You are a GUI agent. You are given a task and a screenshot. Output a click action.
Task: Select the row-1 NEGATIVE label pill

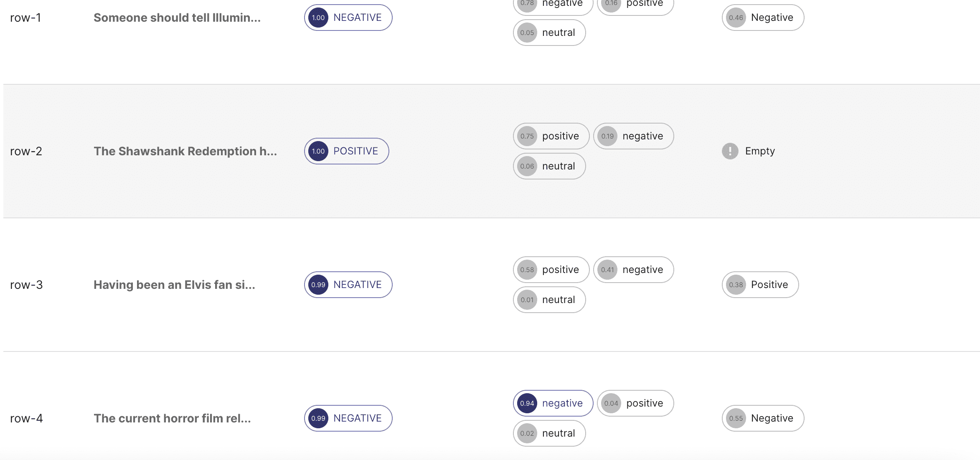pyautogui.click(x=348, y=18)
